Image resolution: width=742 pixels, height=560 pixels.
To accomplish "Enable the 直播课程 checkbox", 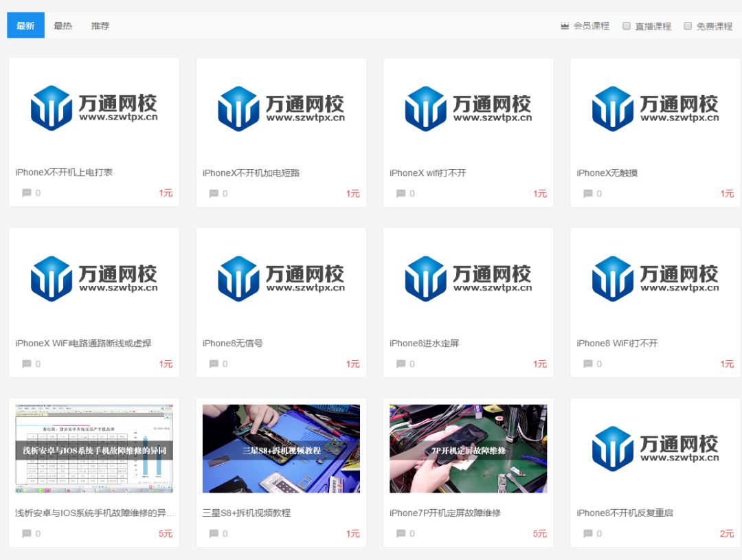I will 626,26.
